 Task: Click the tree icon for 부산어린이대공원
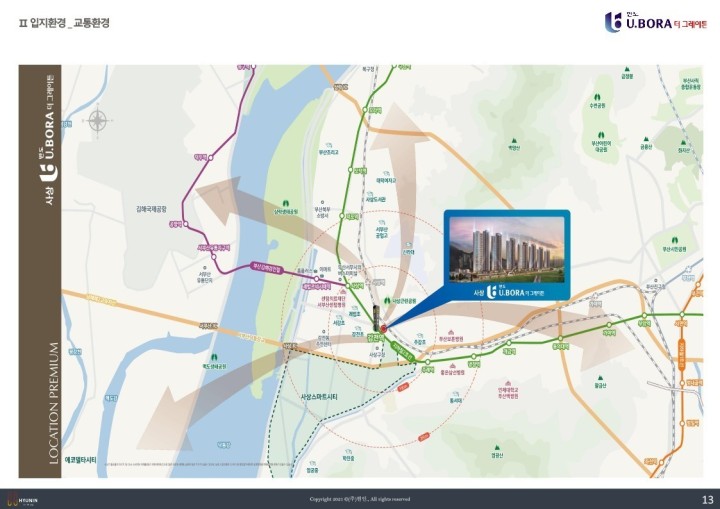[600, 135]
